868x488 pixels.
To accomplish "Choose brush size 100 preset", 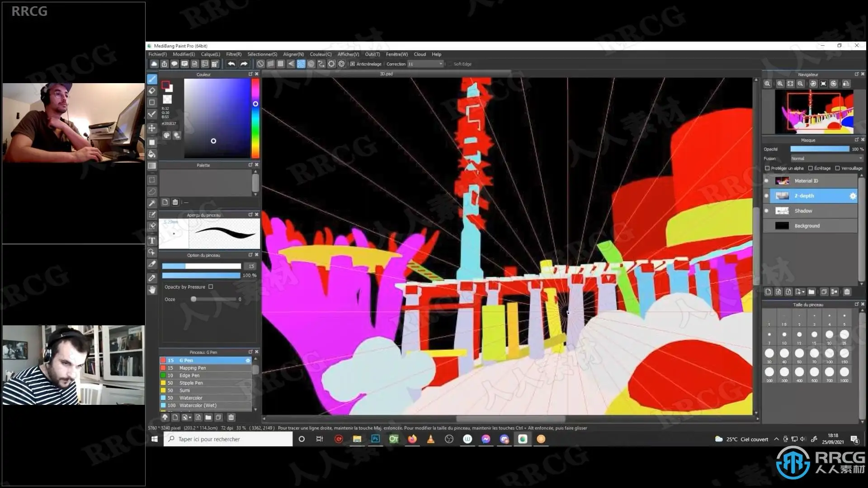I will tap(829, 354).
